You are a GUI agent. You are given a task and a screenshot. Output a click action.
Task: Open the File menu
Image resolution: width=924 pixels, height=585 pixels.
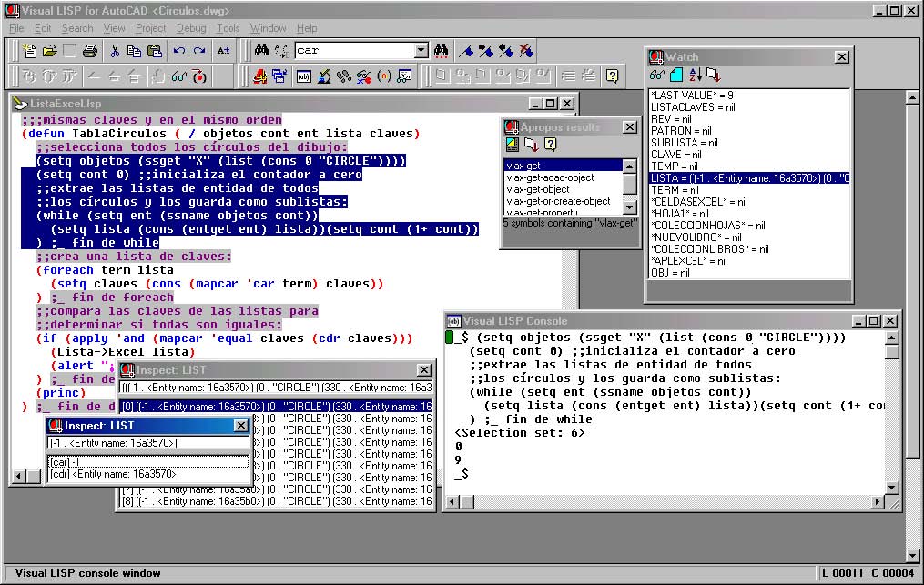pos(16,28)
